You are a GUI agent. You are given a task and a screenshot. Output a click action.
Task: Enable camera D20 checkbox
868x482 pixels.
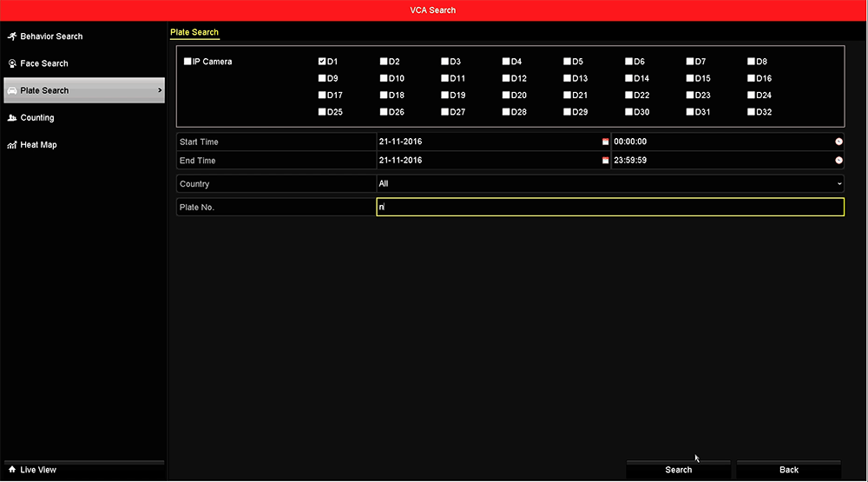coord(505,96)
